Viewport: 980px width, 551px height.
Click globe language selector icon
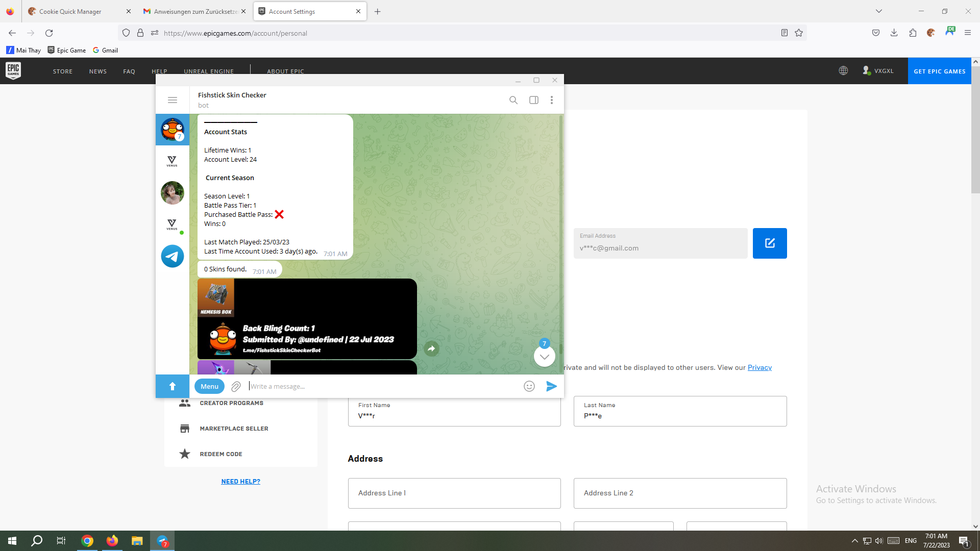(x=843, y=71)
